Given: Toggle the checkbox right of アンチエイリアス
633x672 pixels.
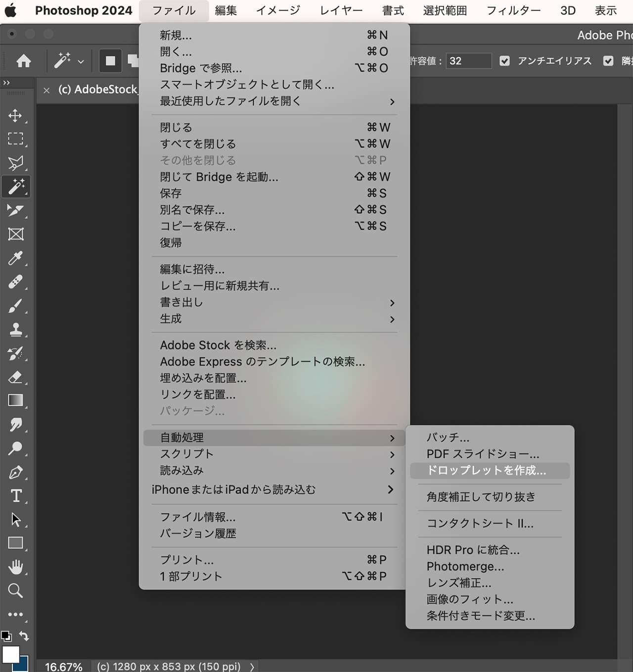Looking at the screenshot, I should pos(608,61).
